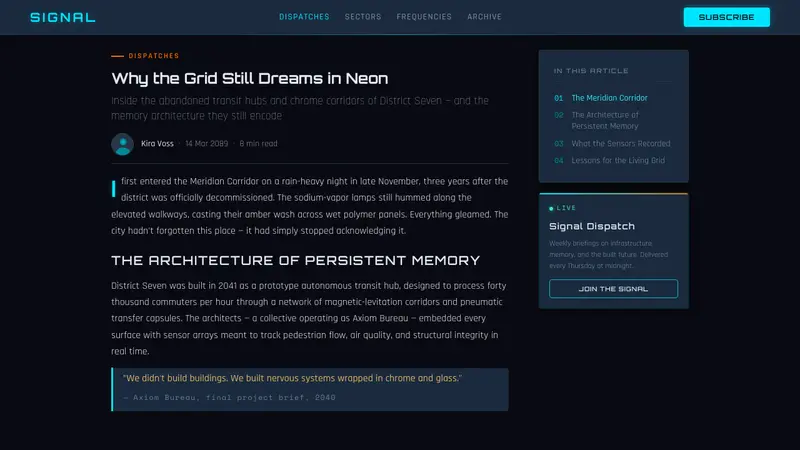Click the article subtitle about District Seven

(300, 108)
